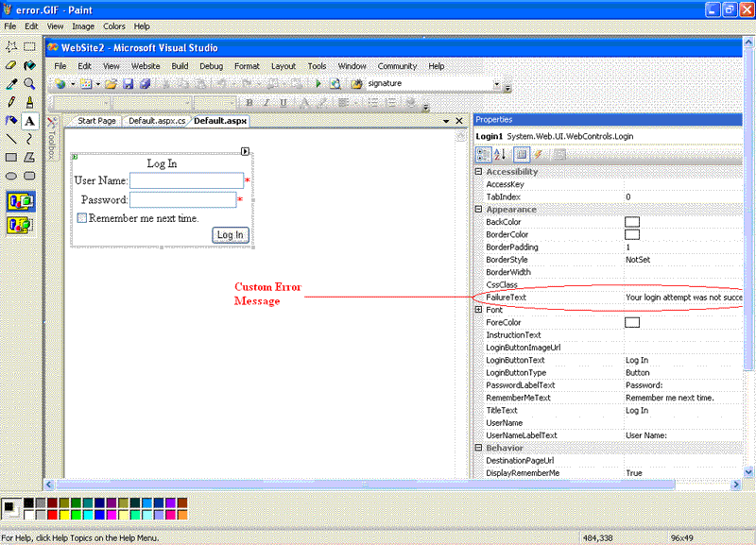Switch to the Default.aspx.cs tab
The image size is (756, 545).
pyautogui.click(x=157, y=121)
